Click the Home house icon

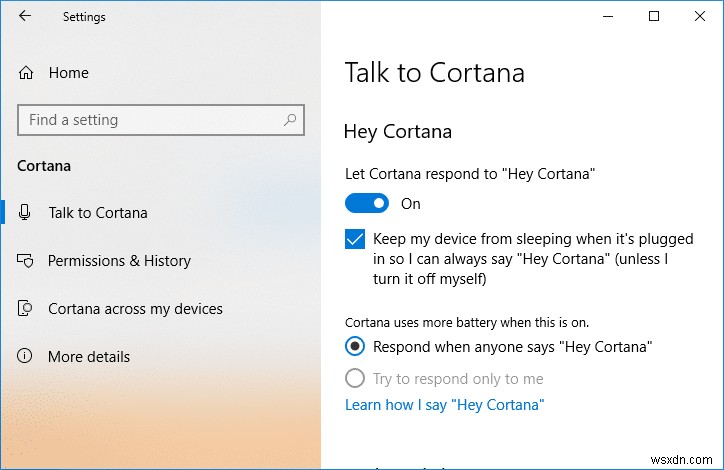coord(26,73)
